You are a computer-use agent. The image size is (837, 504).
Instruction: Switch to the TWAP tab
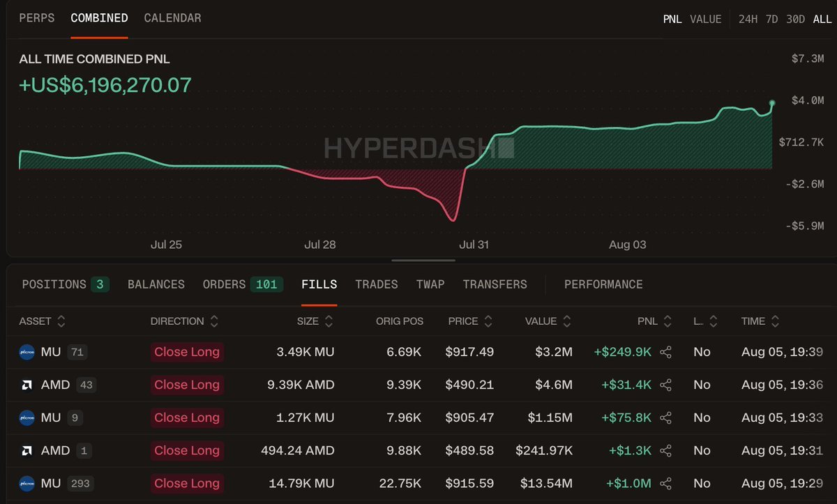click(430, 284)
